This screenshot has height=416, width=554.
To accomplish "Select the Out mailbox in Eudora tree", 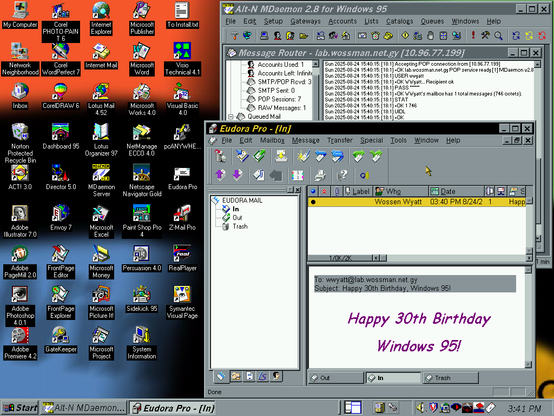I will pyautogui.click(x=237, y=218).
